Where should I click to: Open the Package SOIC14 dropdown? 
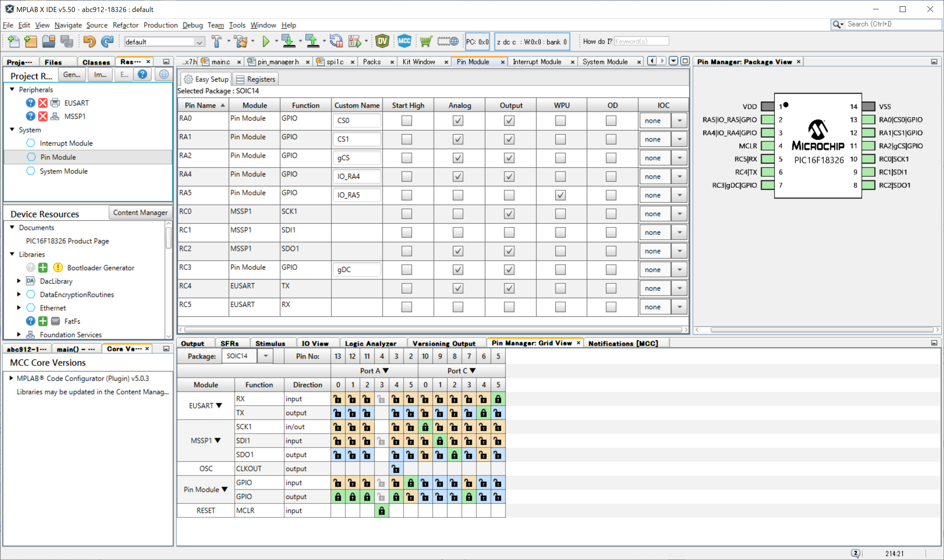(x=265, y=356)
